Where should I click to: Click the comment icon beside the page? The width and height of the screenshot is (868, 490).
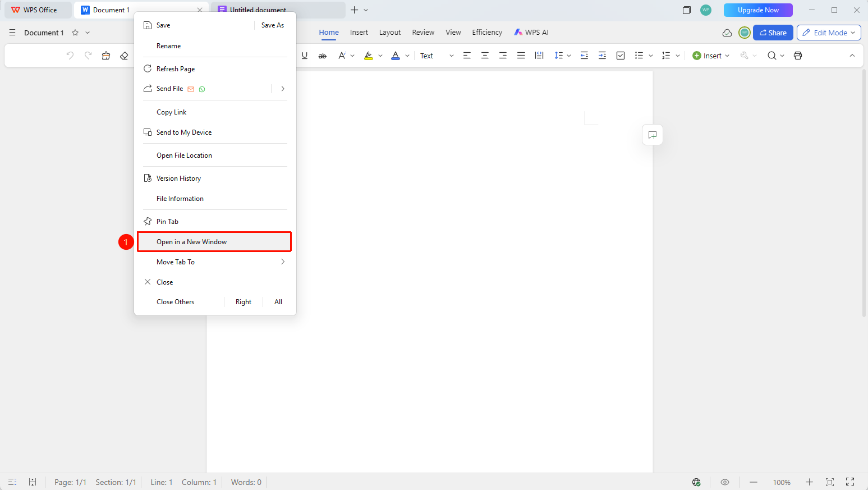click(653, 135)
